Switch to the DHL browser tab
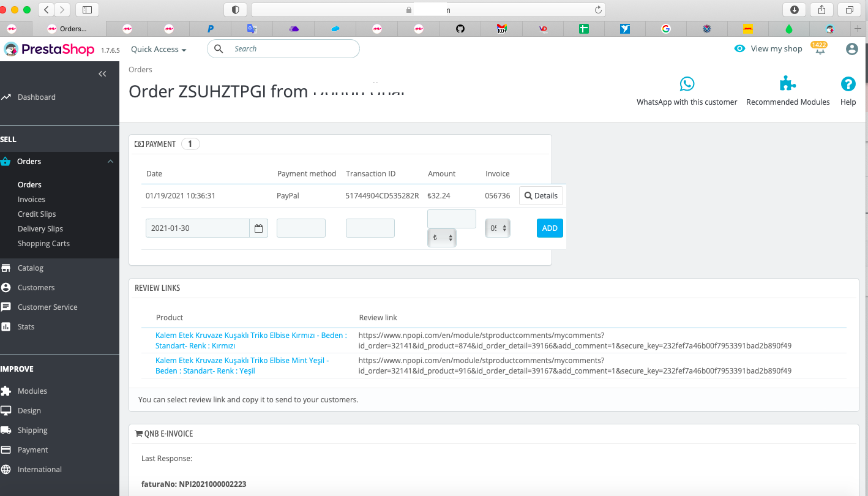This screenshot has height=496, width=868. (747, 29)
